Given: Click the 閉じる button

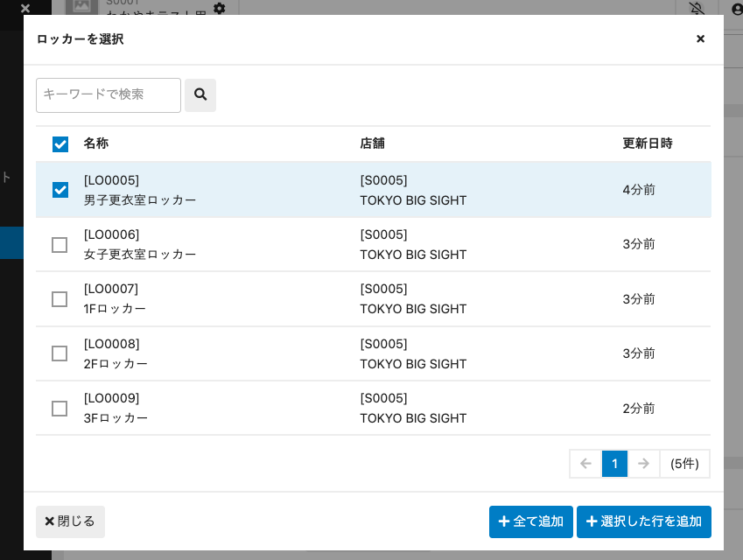Looking at the screenshot, I should coord(70,521).
